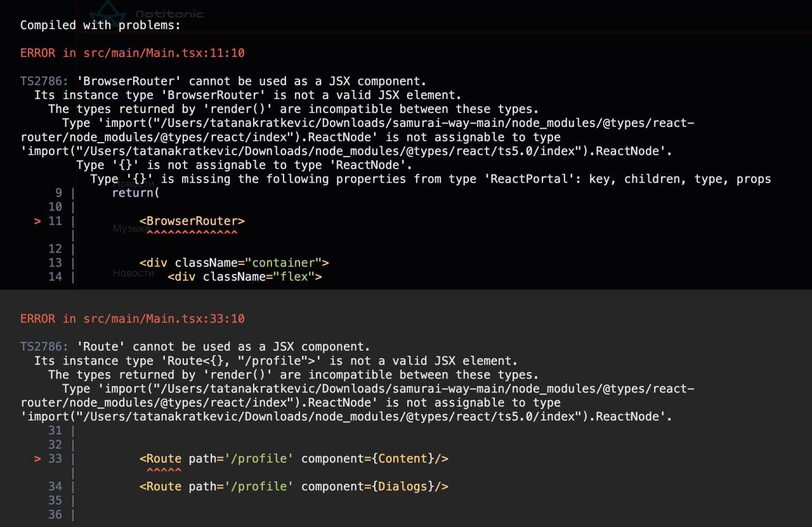
Task: Click "'Route' cannot be used as a JSX component"
Action: click(x=223, y=347)
